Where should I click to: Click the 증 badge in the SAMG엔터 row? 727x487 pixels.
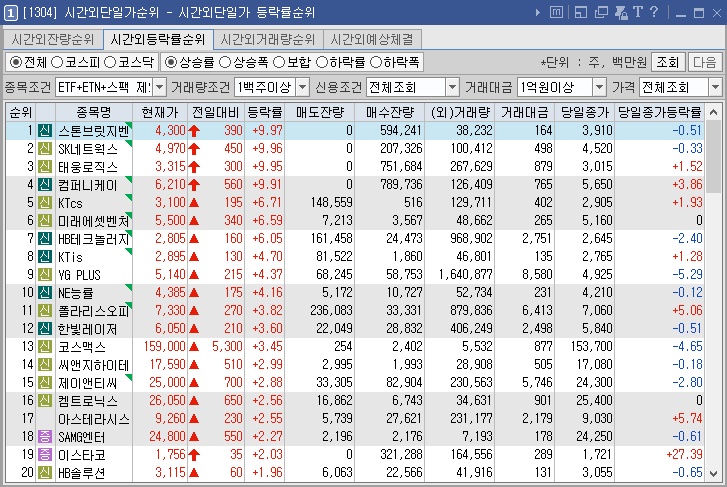pyautogui.click(x=45, y=436)
